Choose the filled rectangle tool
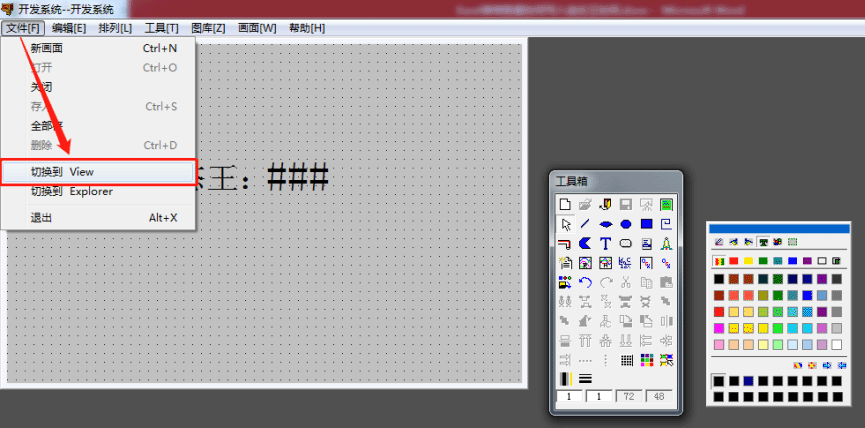This screenshot has height=428, width=865. click(646, 224)
